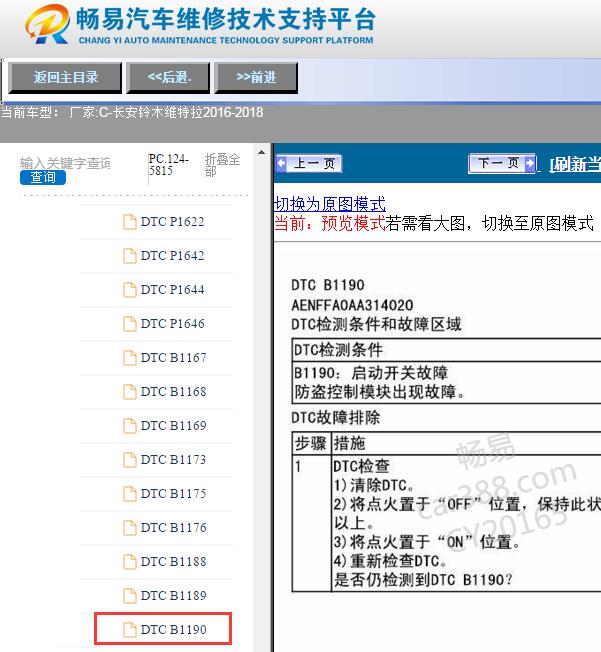This screenshot has height=652, width=601.
Task: Click document icon beside DTC B1188
Action: [x=130, y=562]
